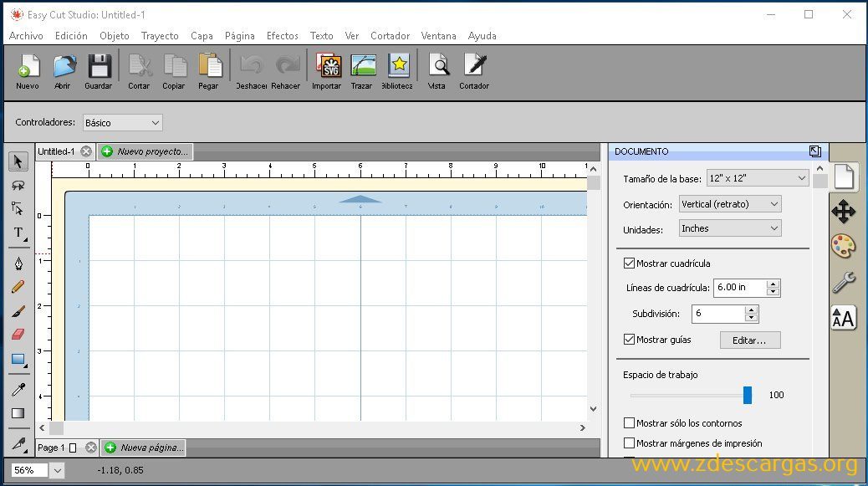Viewport: 868px width, 486px height.
Task: Open the Efectos menu
Action: pos(283,36)
